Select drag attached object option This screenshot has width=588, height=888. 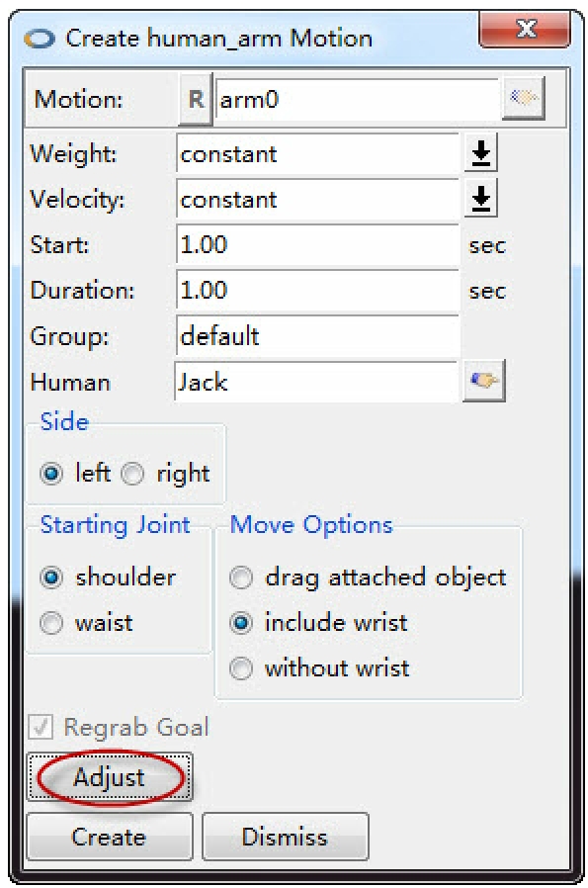pyautogui.click(x=241, y=577)
